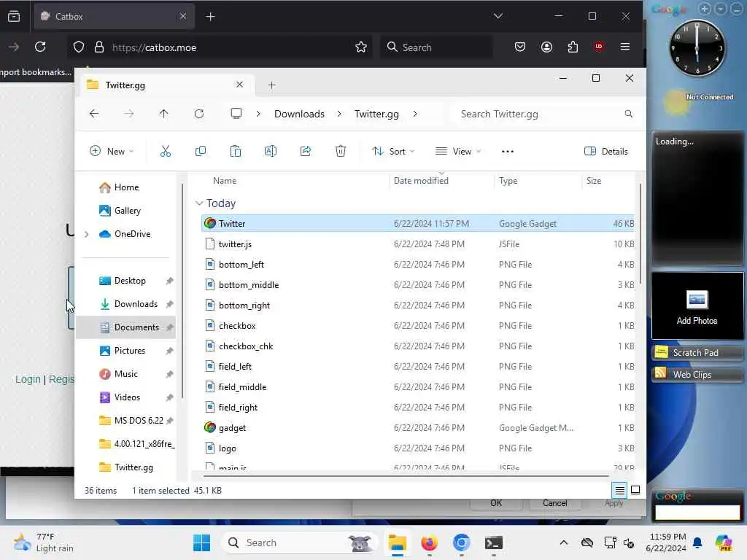
Task: Close the Twitter.gg Explorer tab
Action: pos(239,85)
